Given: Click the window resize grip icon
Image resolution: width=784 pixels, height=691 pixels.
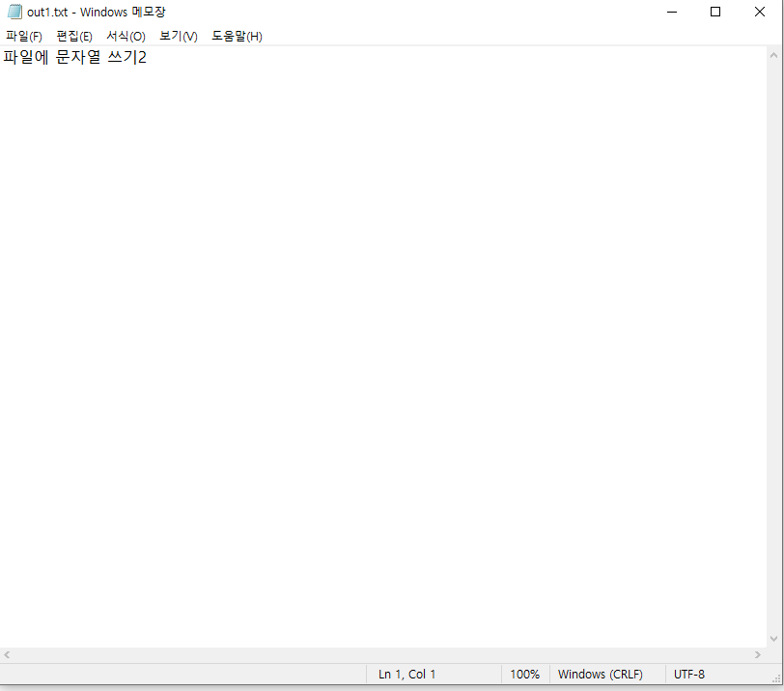Looking at the screenshot, I should click(776, 678).
